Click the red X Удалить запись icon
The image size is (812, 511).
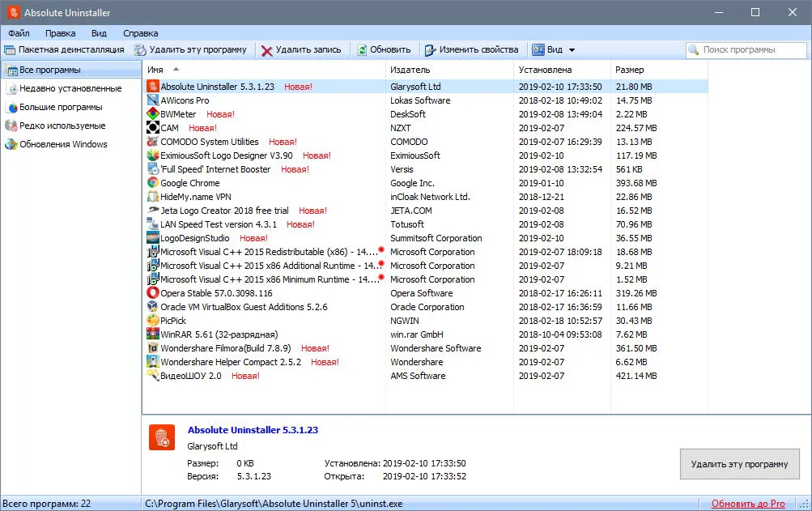266,50
